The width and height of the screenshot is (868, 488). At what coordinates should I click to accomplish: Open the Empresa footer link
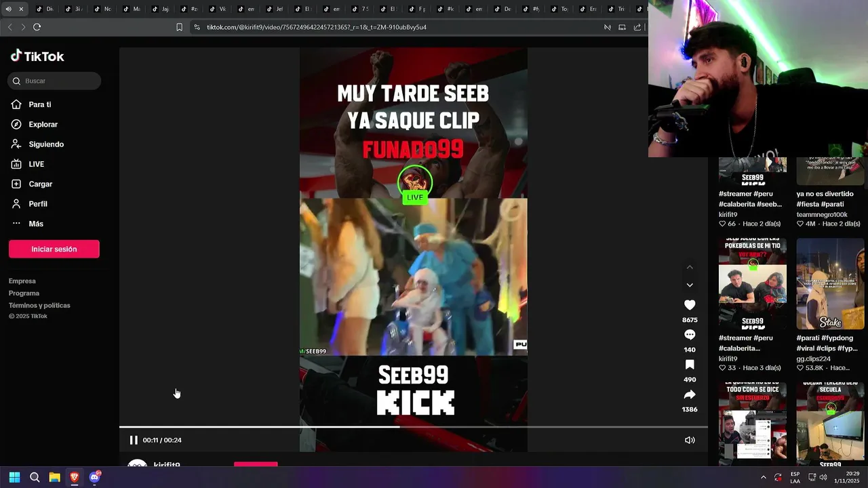point(22,281)
